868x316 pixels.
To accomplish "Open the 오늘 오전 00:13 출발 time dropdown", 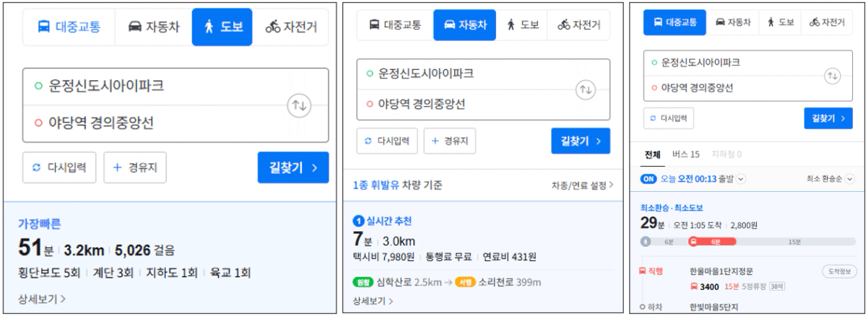I will coord(741,179).
